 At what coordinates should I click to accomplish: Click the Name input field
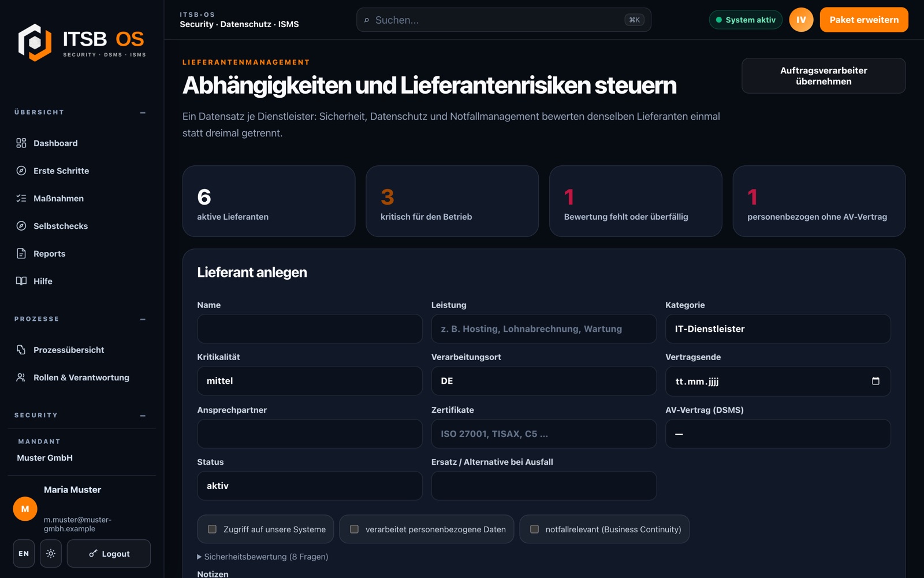(x=310, y=329)
